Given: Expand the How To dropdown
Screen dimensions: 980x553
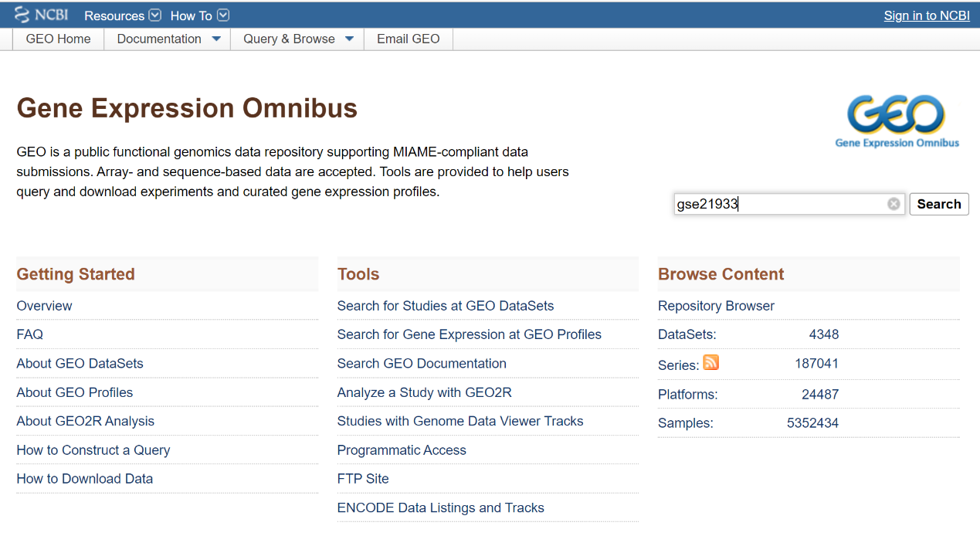Looking at the screenshot, I should (x=223, y=15).
